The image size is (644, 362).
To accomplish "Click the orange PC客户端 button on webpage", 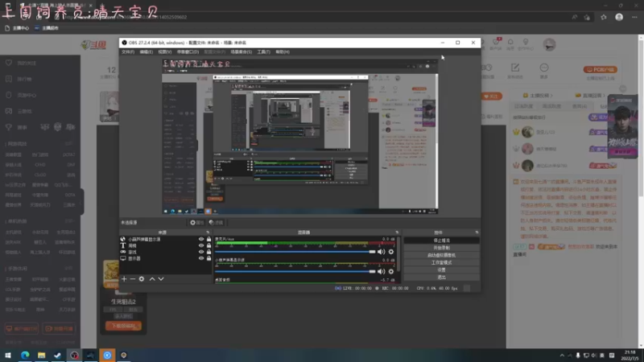I will (x=600, y=69).
